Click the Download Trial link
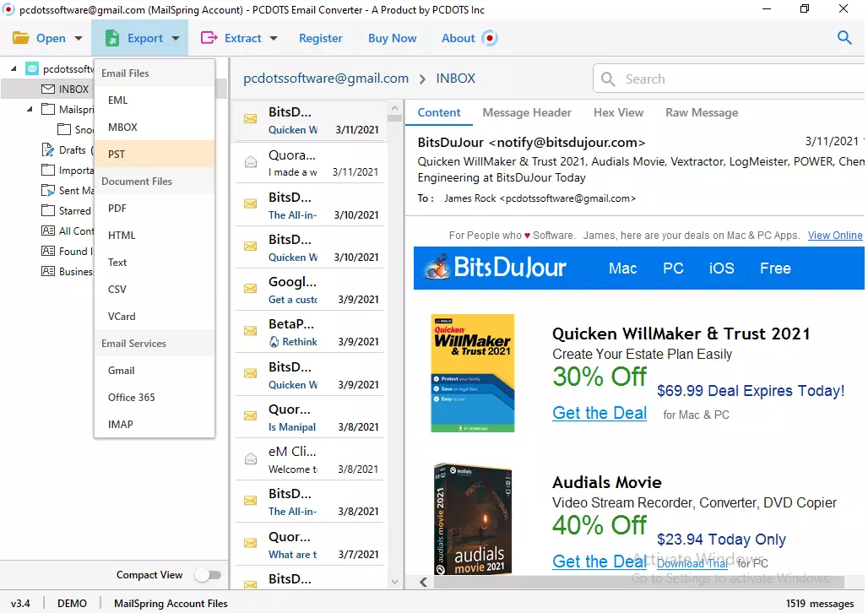This screenshot has height=613, width=868. (692, 563)
